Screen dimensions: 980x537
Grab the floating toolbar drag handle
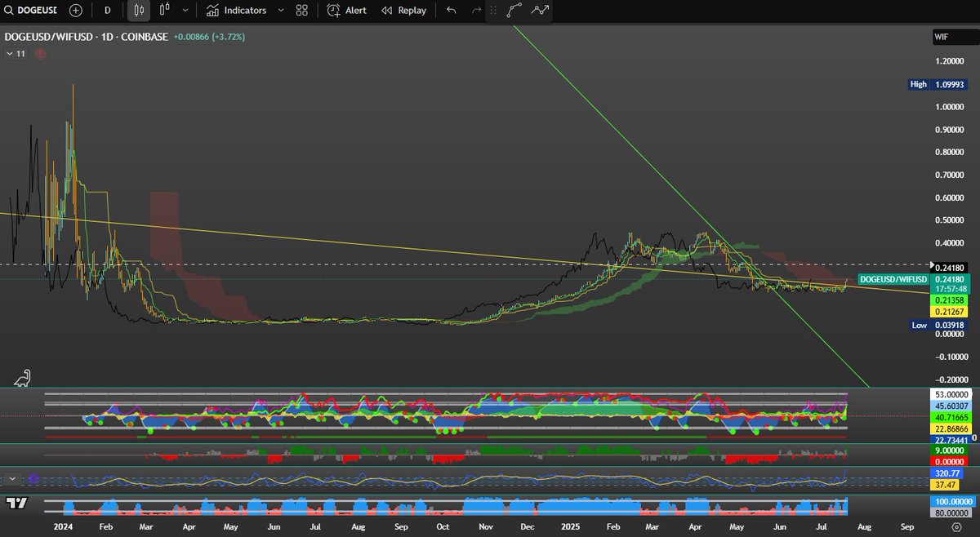tap(492, 11)
